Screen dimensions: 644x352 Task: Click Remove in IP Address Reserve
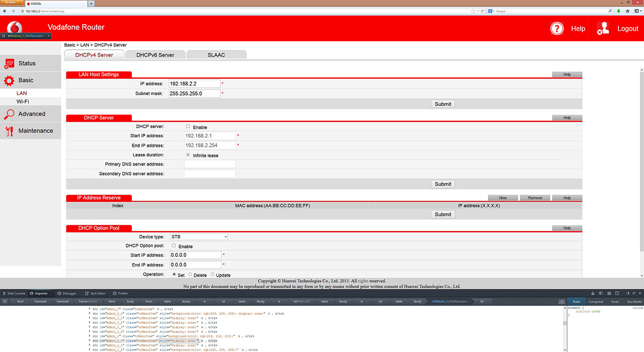(535, 198)
